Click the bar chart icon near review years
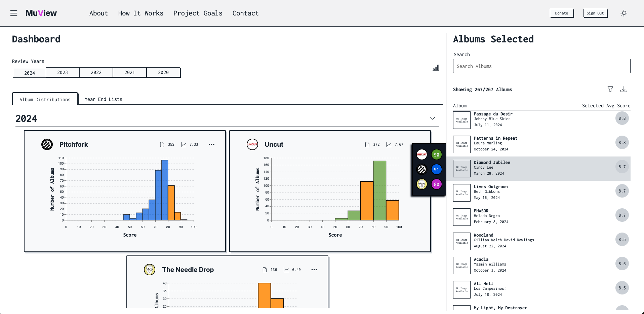The image size is (644, 314). [x=436, y=68]
